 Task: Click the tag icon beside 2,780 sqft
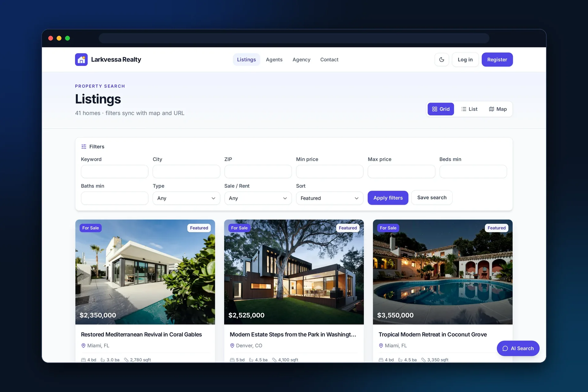pyautogui.click(x=126, y=360)
